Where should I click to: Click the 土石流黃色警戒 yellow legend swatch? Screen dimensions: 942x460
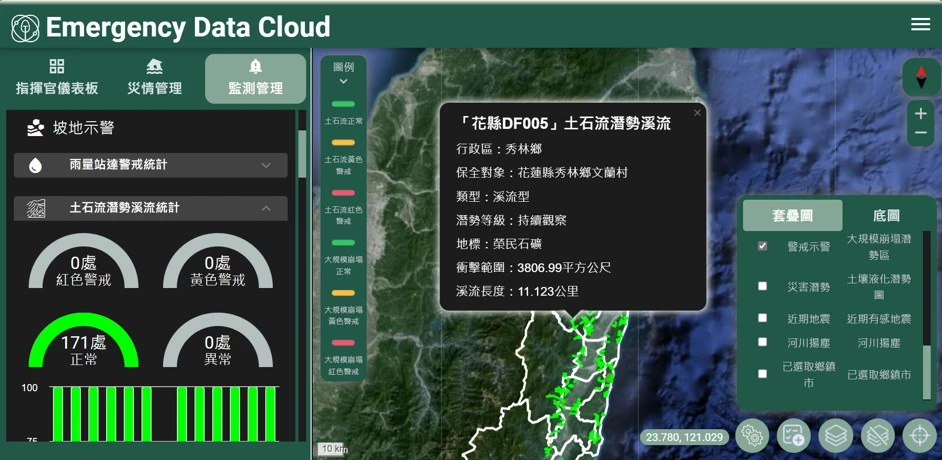coord(343,143)
